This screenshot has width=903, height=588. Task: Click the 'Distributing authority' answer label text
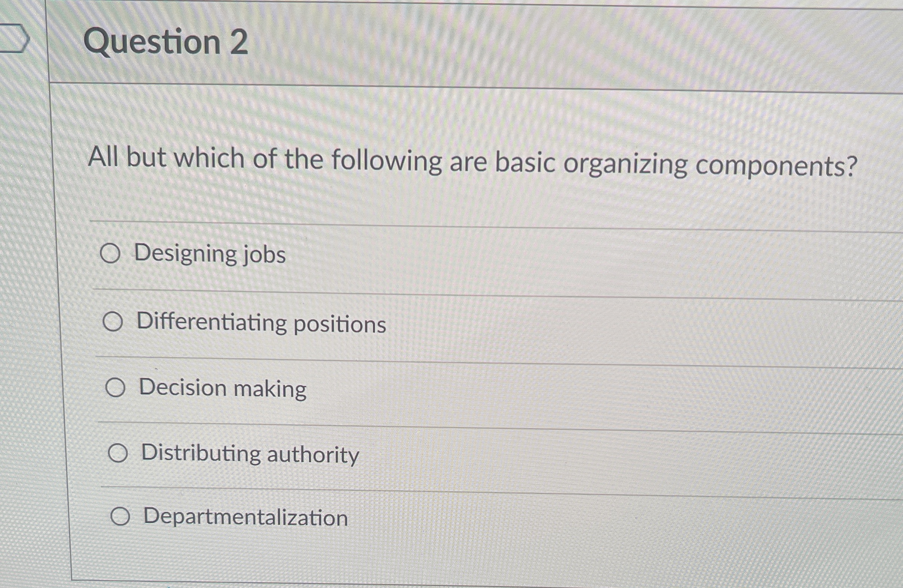click(250, 454)
